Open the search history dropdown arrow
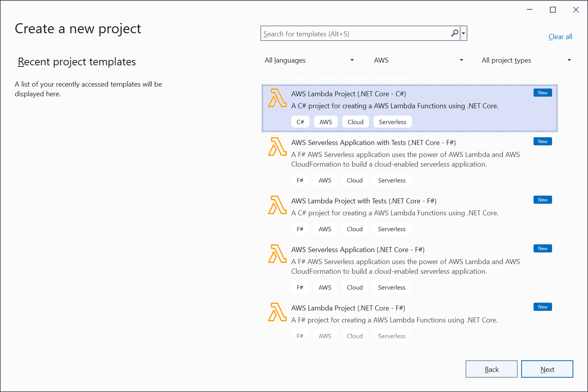The height and width of the screenshot is (392, 588). (463, 34)
